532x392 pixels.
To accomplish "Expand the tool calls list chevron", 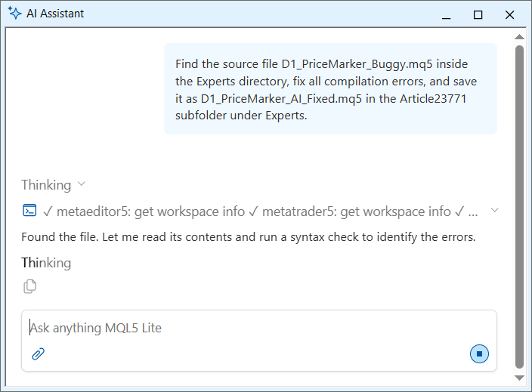I will 495,210.
